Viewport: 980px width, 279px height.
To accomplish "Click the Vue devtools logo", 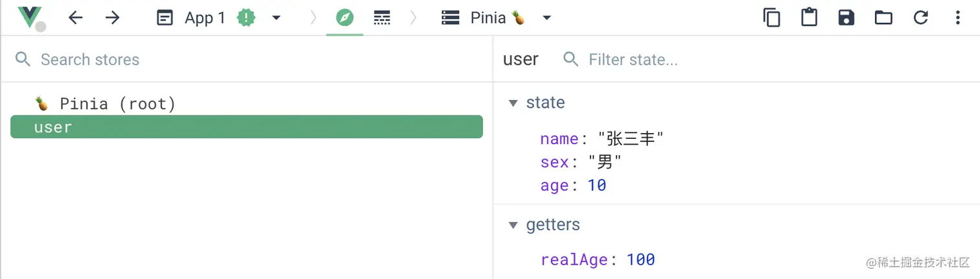I will click(30, 18).
